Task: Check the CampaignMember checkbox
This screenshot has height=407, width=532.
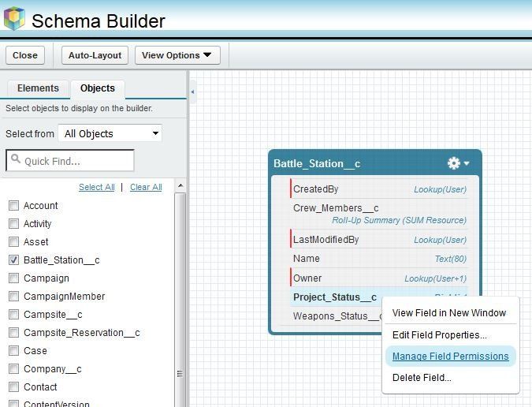Action: [x=13, y=297]
